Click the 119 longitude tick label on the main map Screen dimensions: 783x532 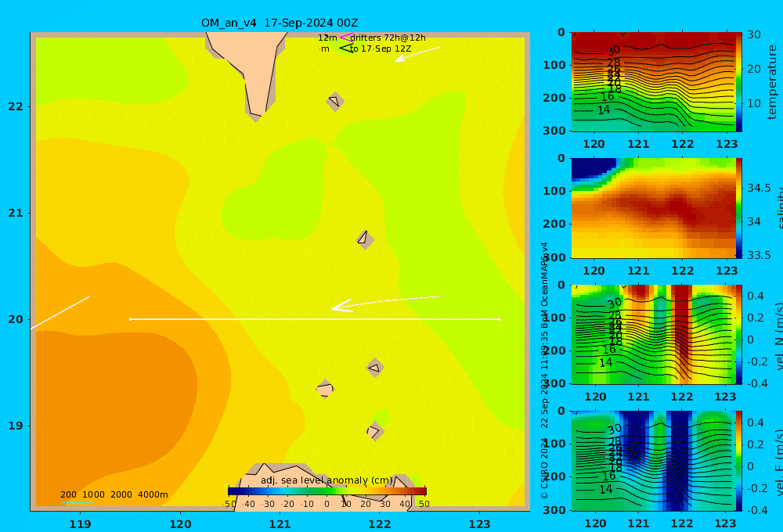point(80,524)
